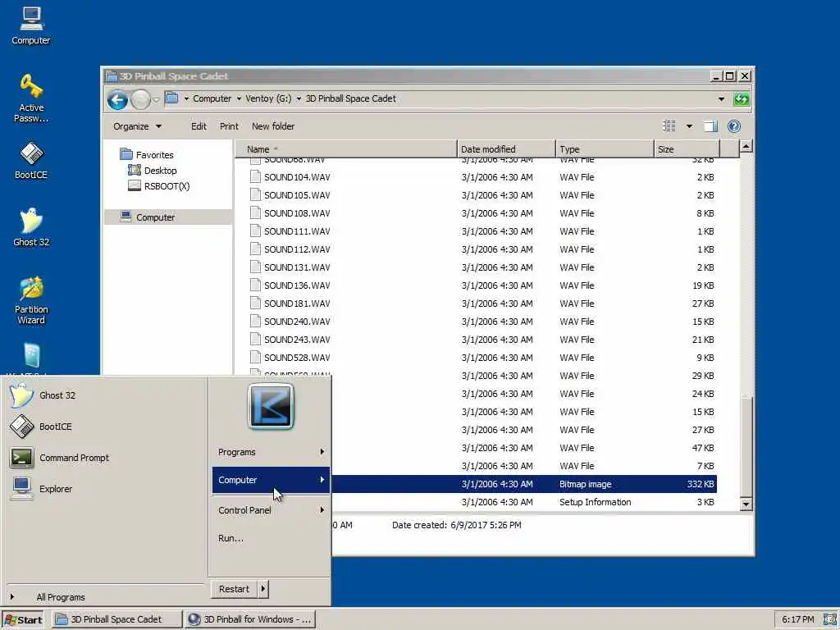Click the highlighted Bitmap image row
This screenshot has height=630, width=840.
524,484
